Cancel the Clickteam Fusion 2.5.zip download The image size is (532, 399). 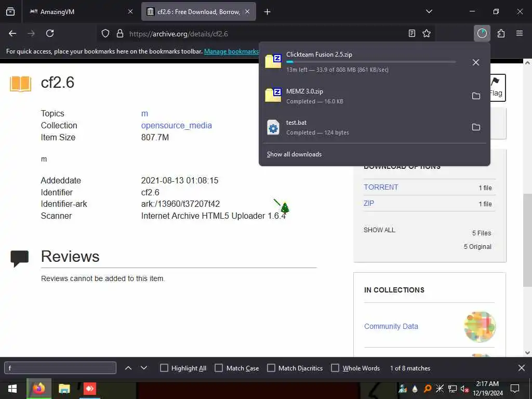pyautogui.click(x=476, y=62)
